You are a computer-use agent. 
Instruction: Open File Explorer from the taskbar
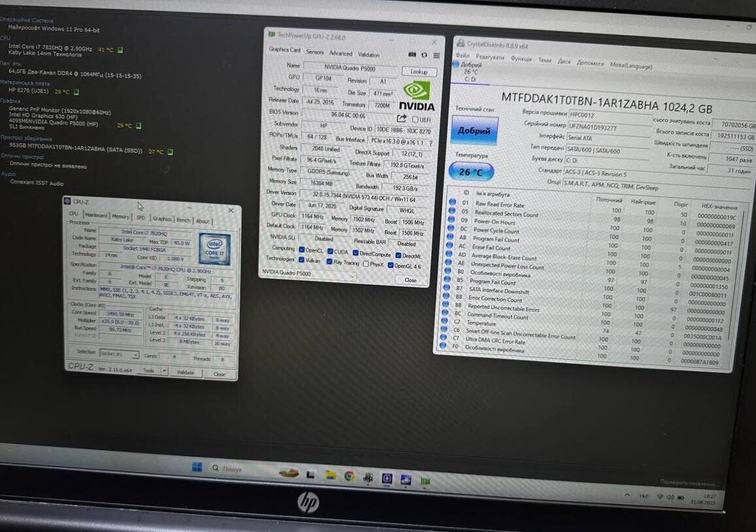(331, 474)
